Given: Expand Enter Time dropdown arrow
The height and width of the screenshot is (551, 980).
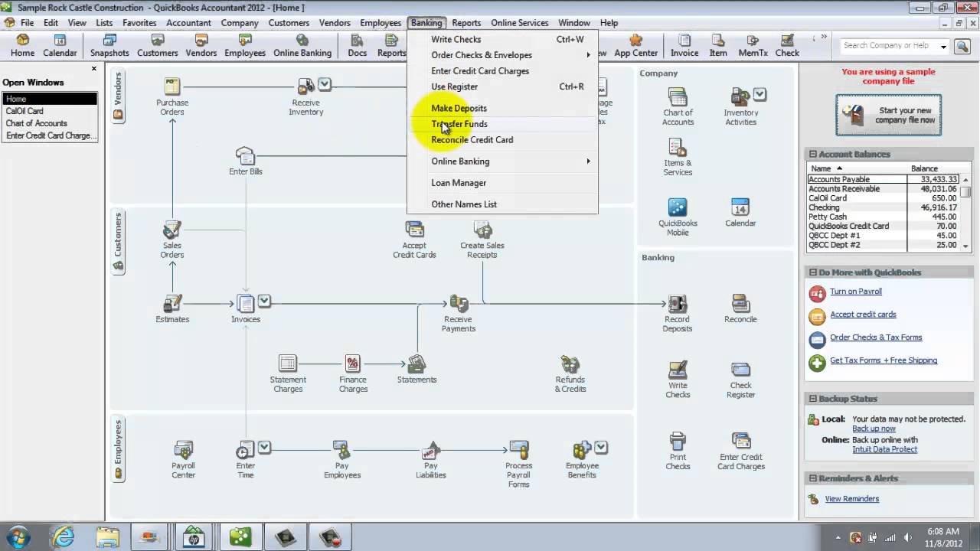Looking at the screenshot, I should (264, 447).
